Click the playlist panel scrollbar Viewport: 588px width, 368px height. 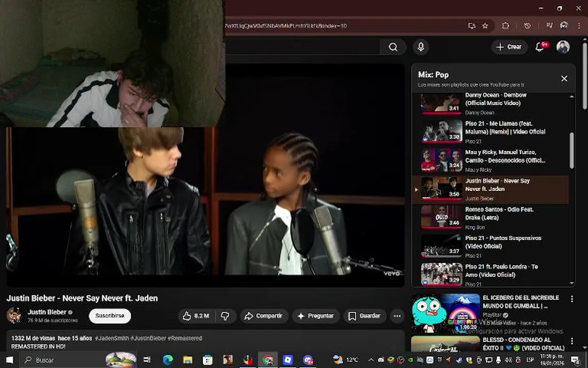coord(572,151)
